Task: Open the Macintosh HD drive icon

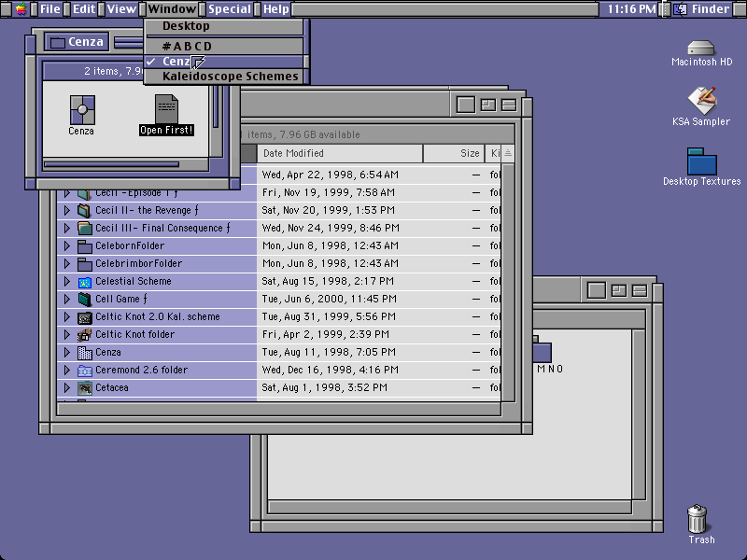Action: (x=701, y=48)
